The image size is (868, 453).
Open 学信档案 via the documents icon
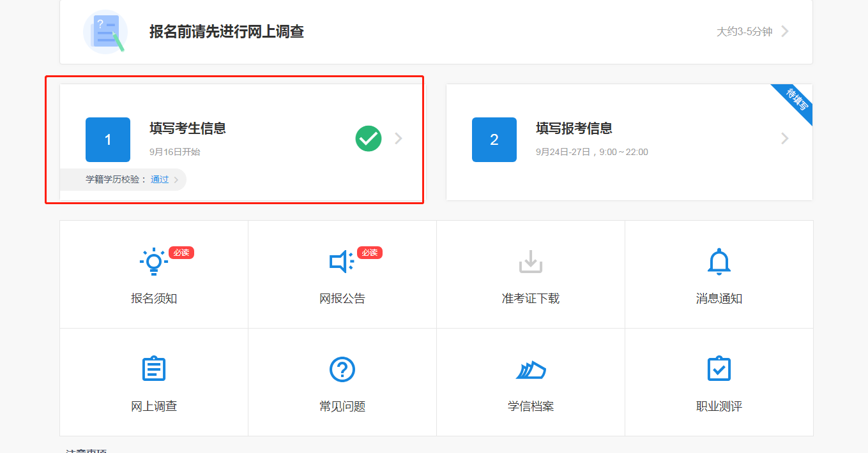click(530, 369)
